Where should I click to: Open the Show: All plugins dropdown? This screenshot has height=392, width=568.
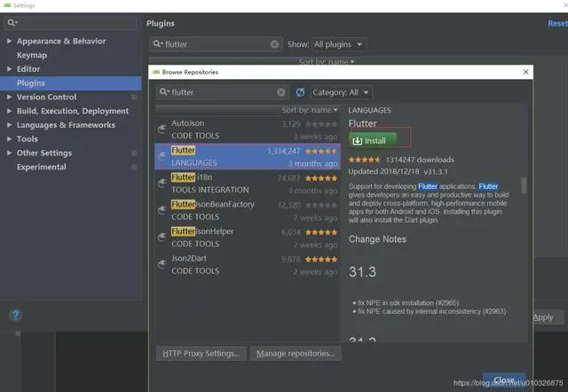tap(339, 44)
